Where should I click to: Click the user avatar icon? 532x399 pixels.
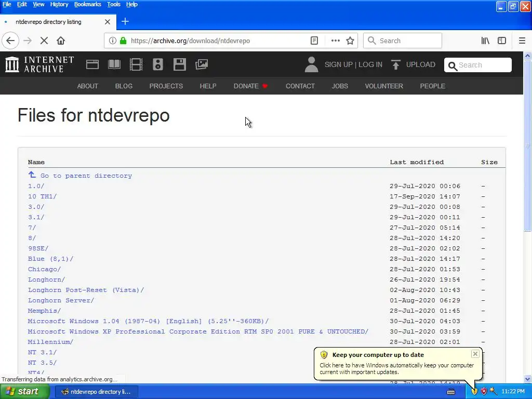311,64
